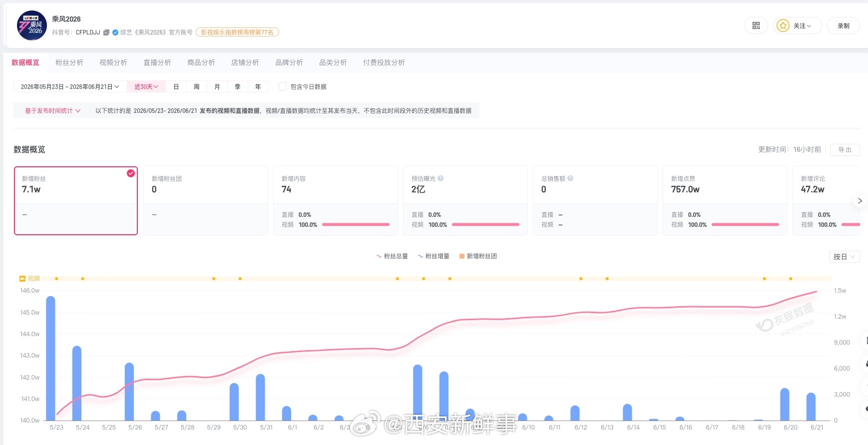Image resolution: width=868 pixels, height=445 pixels.
Task: Click 新增内容 视频 100% progress bar
Action: tap(356, 225)
